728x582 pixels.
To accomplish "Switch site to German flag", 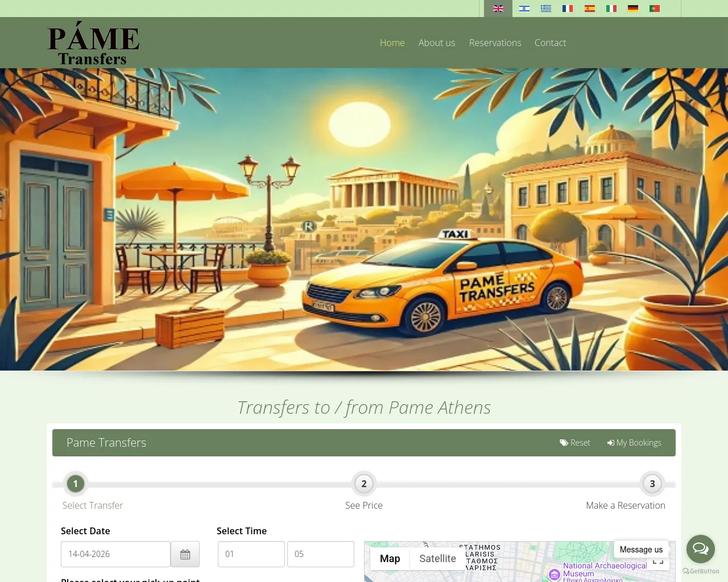I will click(x=632, y=9).
